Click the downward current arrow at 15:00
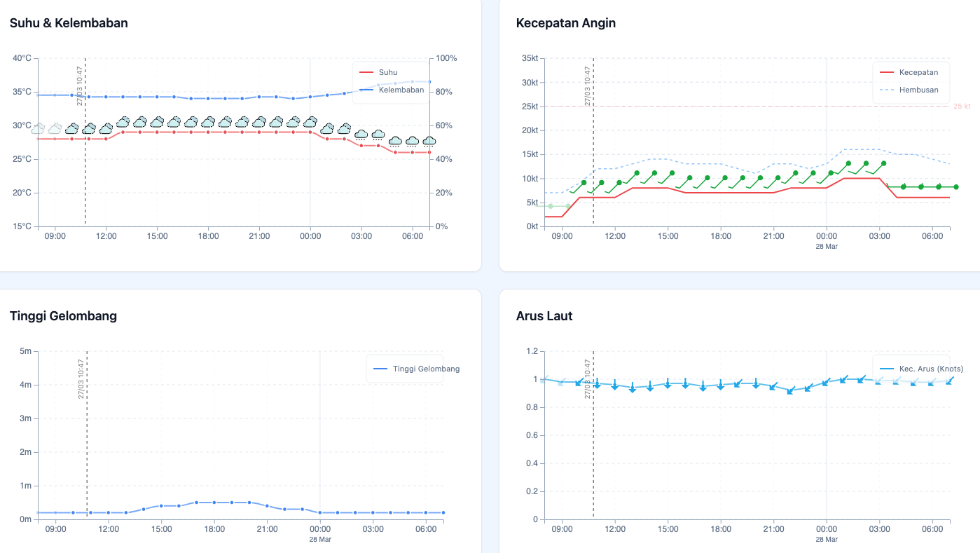 668,383
